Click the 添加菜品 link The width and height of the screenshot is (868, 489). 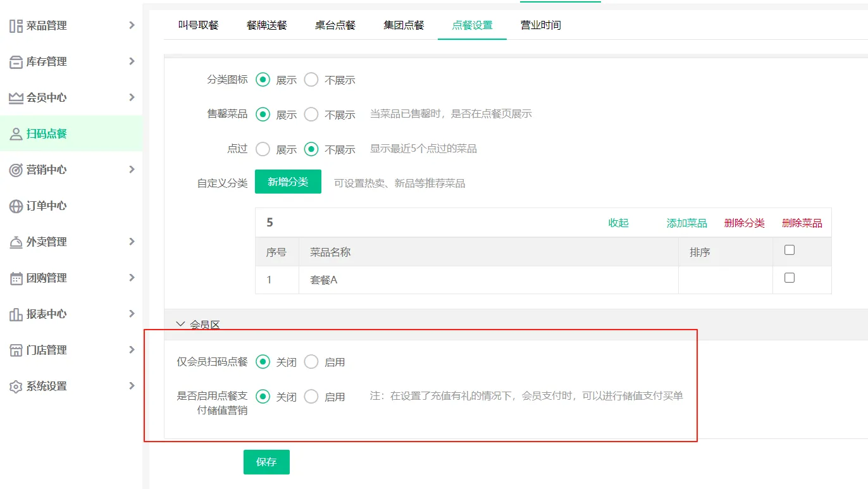tap(686, 223)
